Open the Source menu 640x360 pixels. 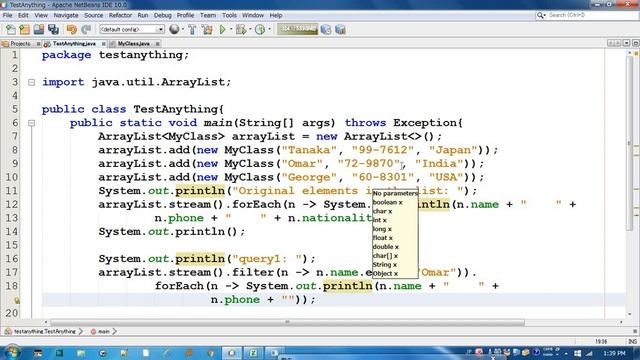[93, 15]
